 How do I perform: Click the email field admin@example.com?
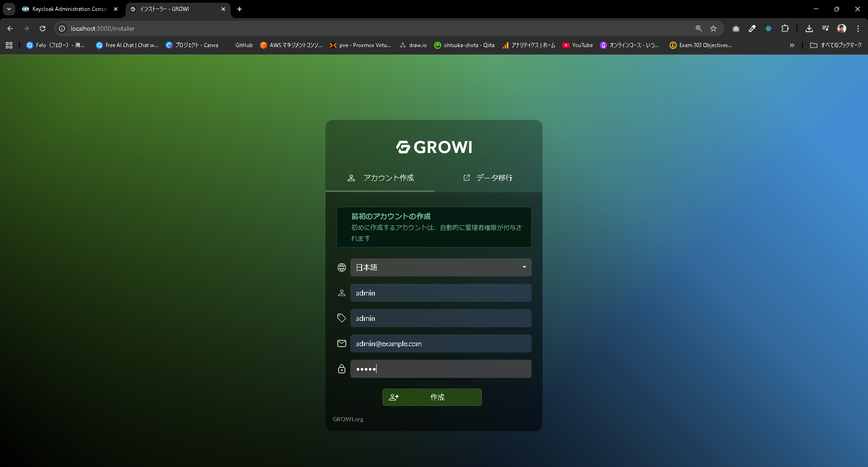pos(441,343)
